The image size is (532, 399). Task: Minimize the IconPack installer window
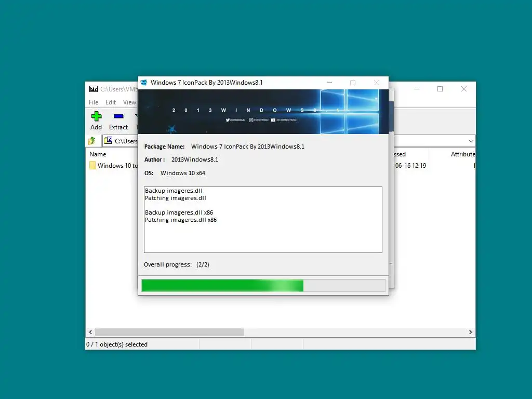click(329, 83)
